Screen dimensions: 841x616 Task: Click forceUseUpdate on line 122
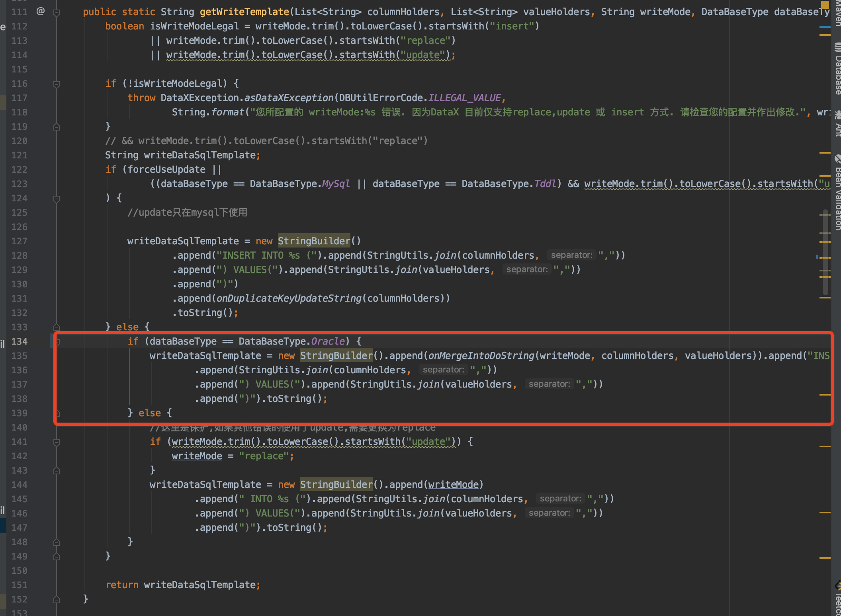point(166,170)
